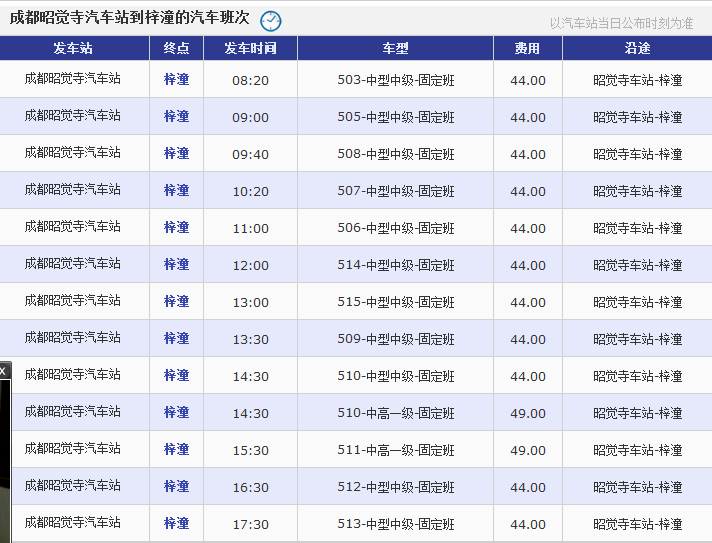
Task: Select the 12:00 departure time cell
Action: pyautogui.click(x=251, y=266)
